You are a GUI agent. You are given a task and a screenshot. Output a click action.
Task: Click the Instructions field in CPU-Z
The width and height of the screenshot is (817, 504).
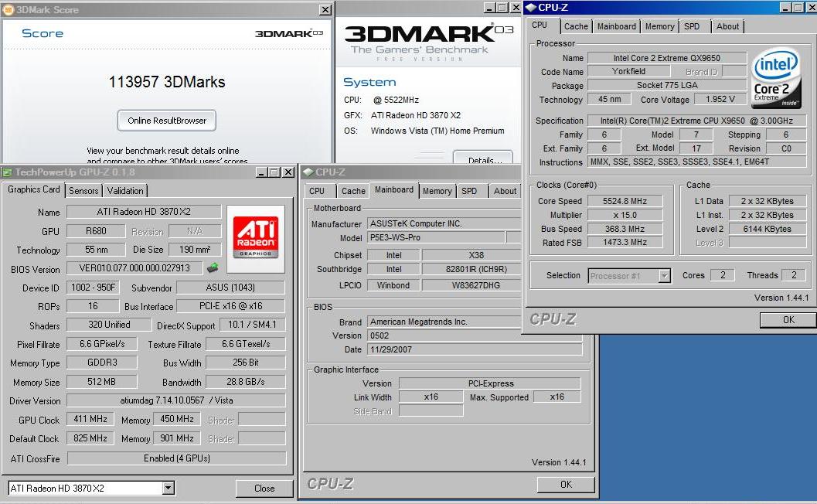tap(696, 162)
